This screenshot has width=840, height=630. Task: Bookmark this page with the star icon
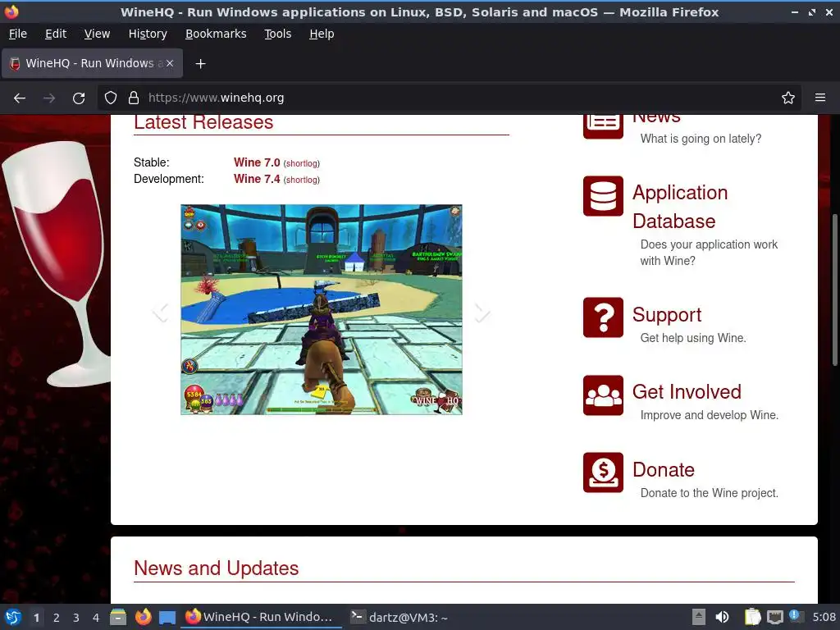point(787,98)
